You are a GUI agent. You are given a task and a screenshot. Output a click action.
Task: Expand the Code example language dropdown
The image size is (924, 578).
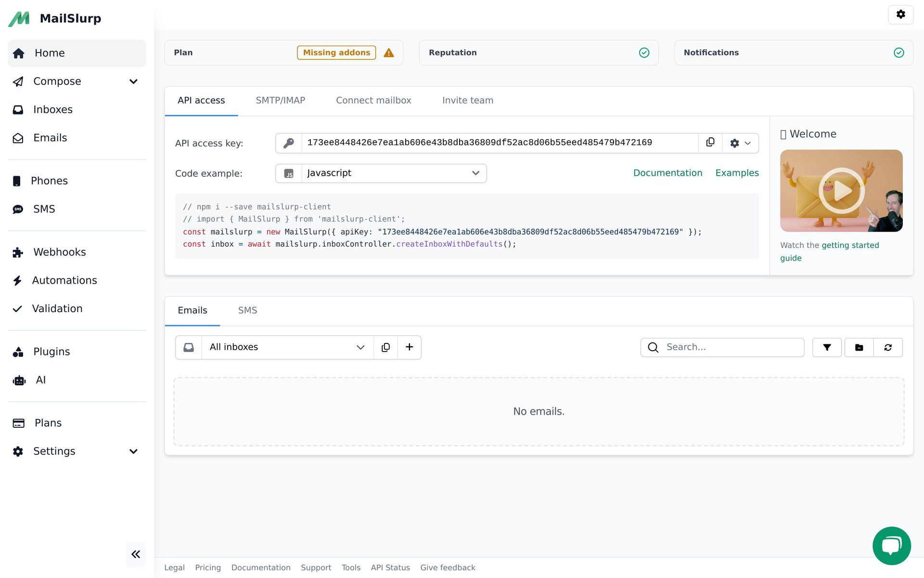tap(476, 172)
